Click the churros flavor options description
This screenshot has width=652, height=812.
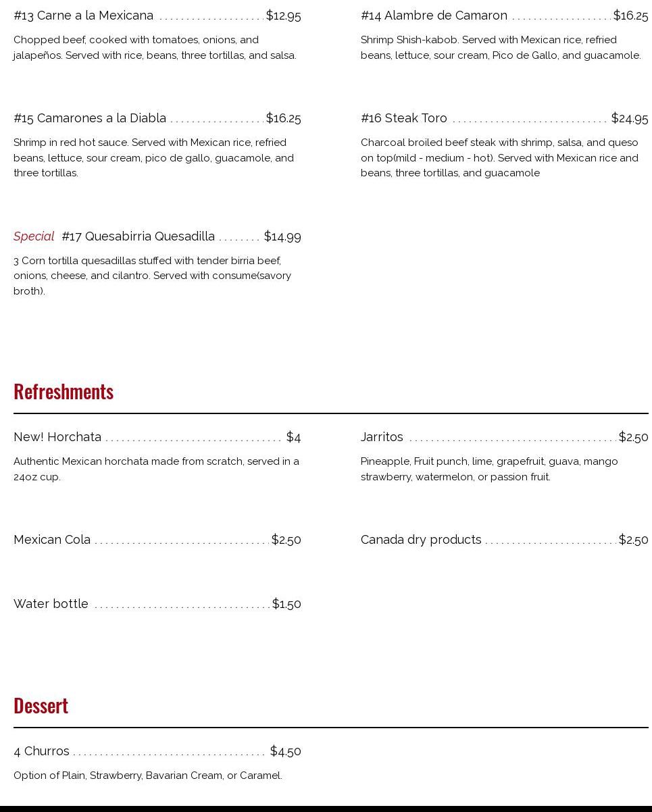tap(148, 776)
